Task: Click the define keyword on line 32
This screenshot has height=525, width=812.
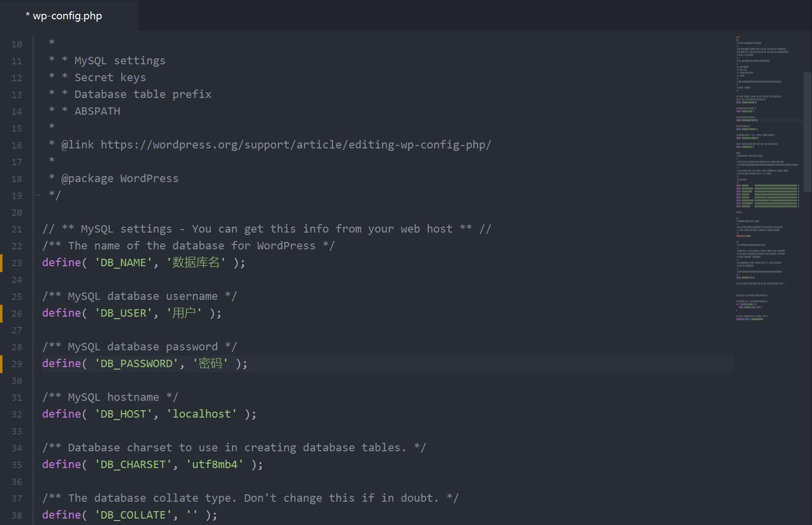Action: [x=61, y=414]
